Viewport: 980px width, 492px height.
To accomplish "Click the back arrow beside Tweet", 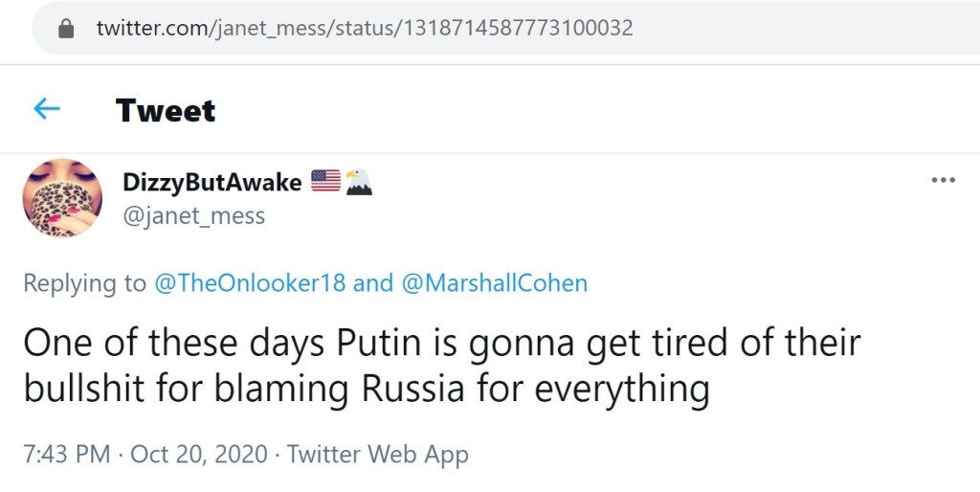I will (47, 109).
